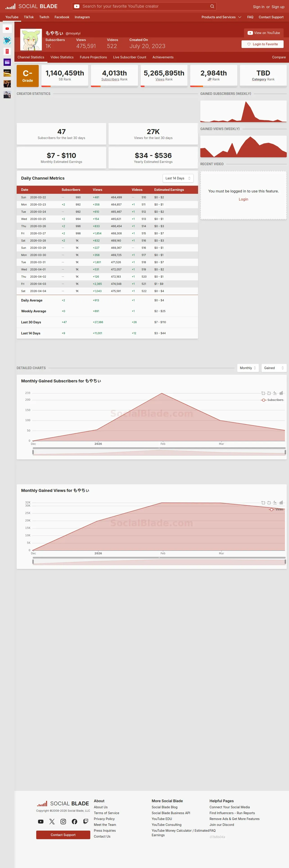This screenshot has width=289, height=868.
Task: Click the Gained Views weekly mini chart
Action: (x=244, y=146)
